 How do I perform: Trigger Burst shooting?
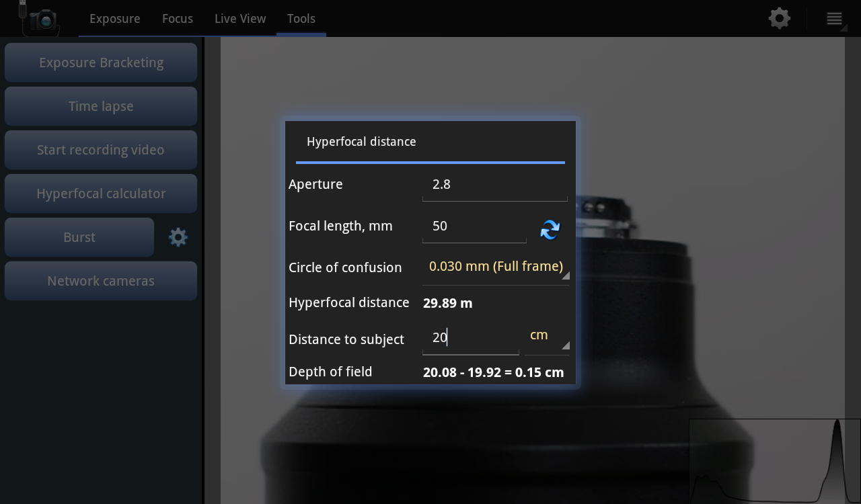pyautogui.click(x=79, y=237)
